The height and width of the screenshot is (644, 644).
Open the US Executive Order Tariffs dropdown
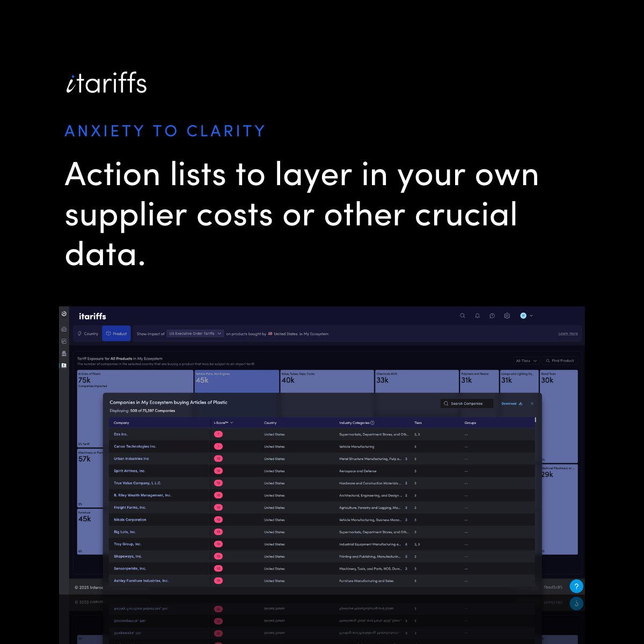click(x=195, y=334)
